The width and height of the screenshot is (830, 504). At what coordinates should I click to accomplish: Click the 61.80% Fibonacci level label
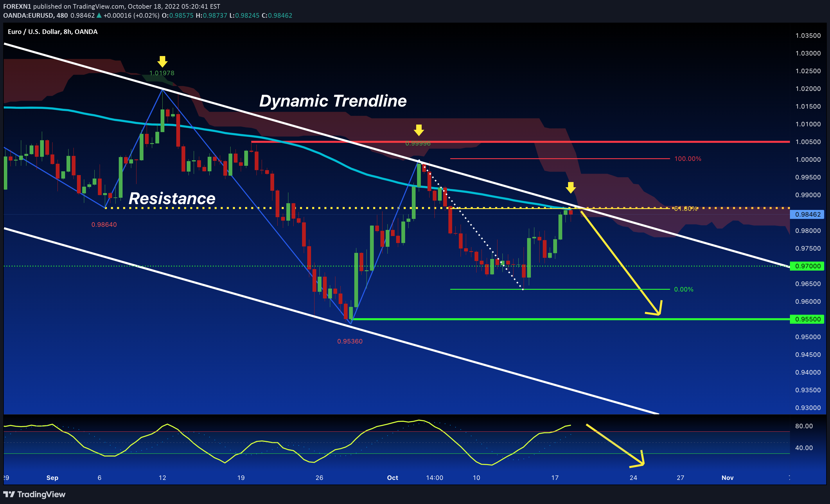point(686,209)
